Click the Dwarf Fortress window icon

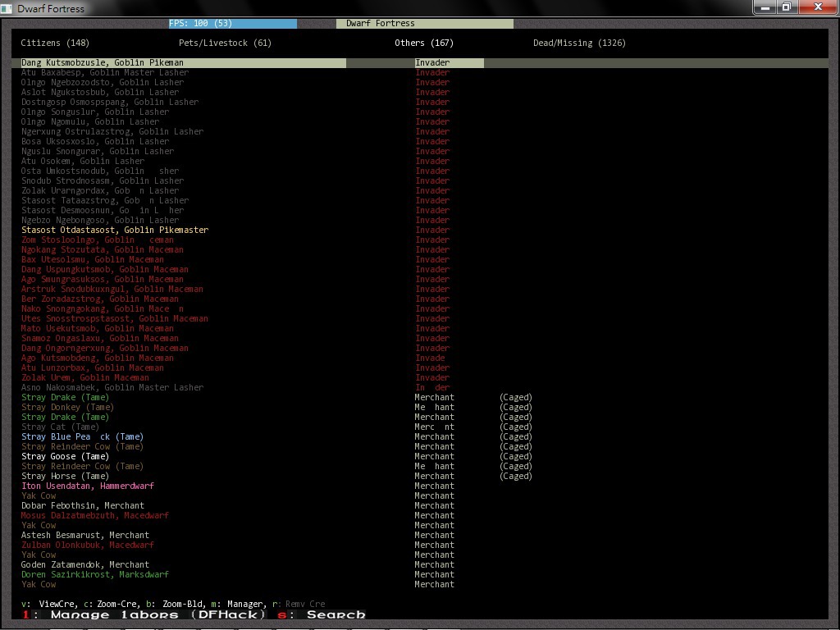7,8
